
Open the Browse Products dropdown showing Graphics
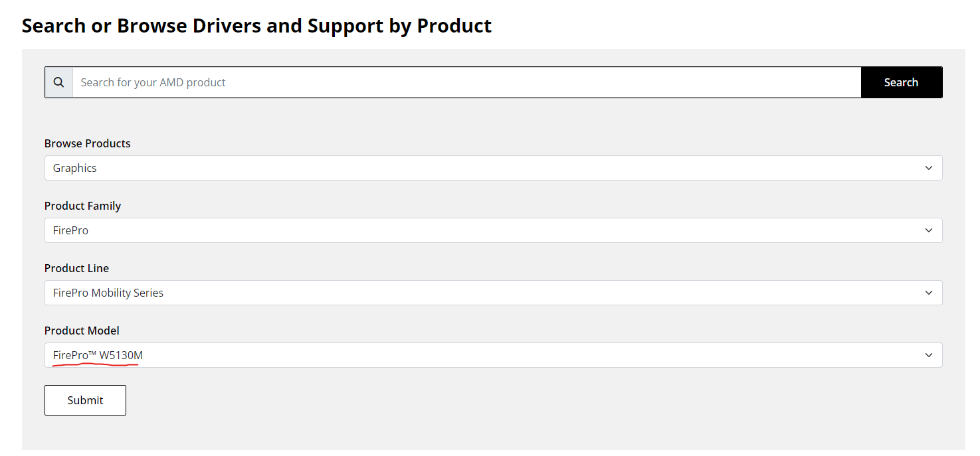492,168
